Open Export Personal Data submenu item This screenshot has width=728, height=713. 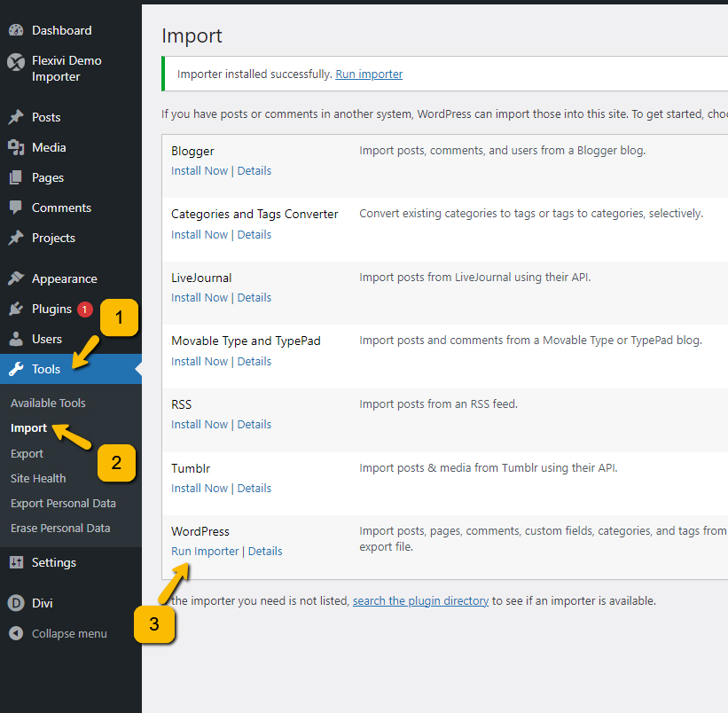click(x=63, y=503)
